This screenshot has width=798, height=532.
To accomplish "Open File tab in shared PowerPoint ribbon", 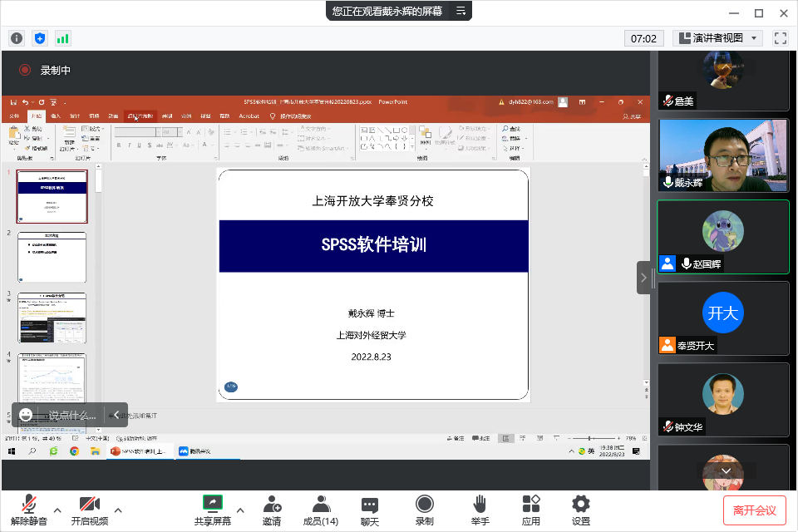I will coord(14,116).
